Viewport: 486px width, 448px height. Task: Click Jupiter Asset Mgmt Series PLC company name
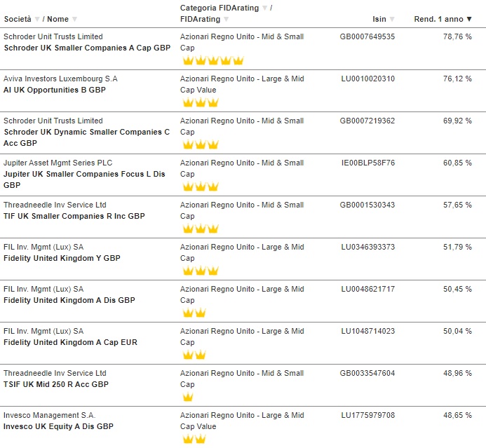(58, 163)
